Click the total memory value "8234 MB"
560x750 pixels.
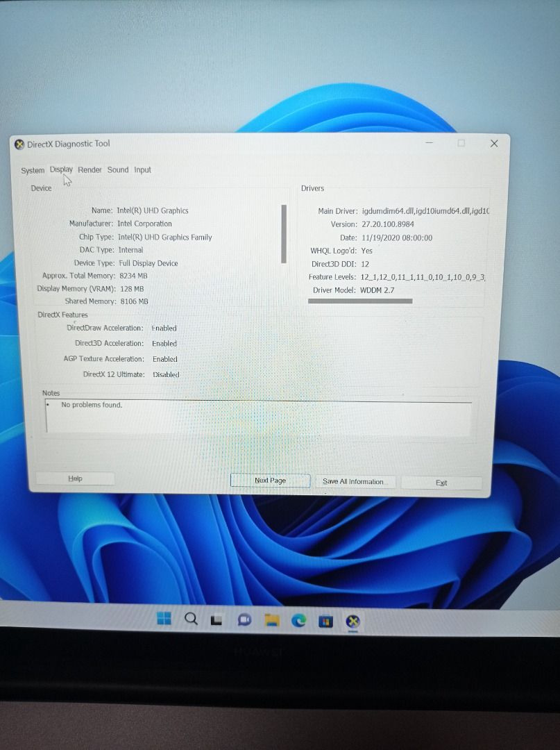133,276
